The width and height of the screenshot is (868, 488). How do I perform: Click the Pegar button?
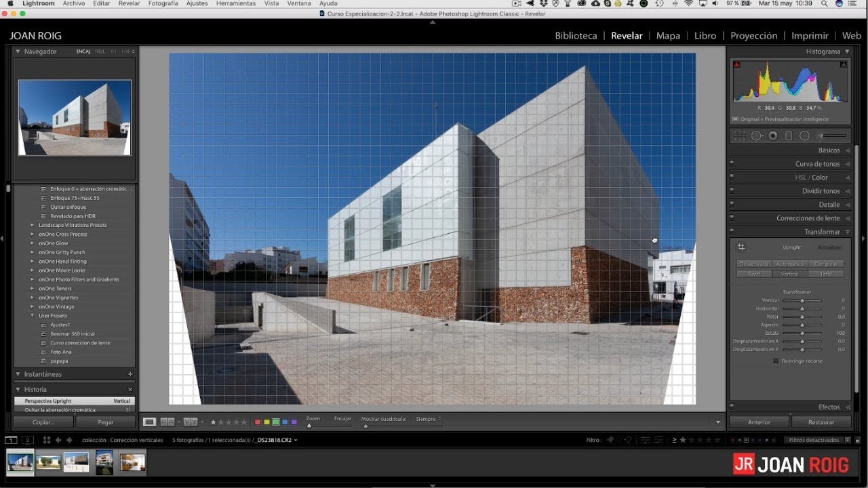(x=106, y=422)
